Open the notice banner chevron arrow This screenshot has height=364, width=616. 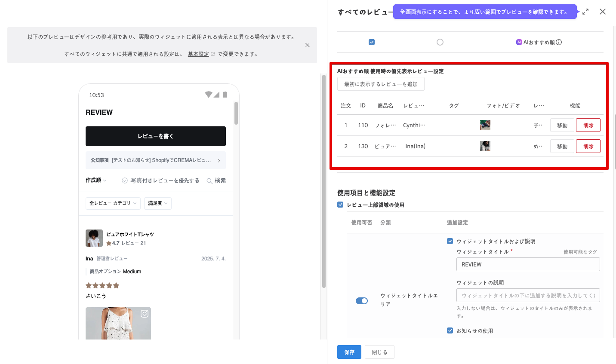coord(219,160)
